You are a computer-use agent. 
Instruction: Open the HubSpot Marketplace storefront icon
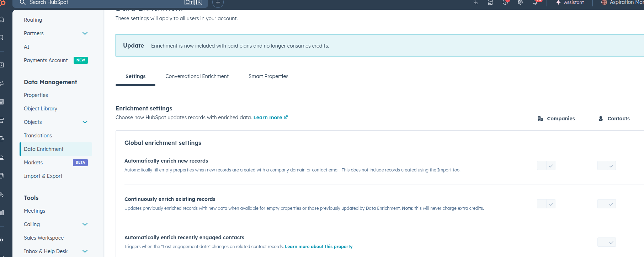point(490,2)
